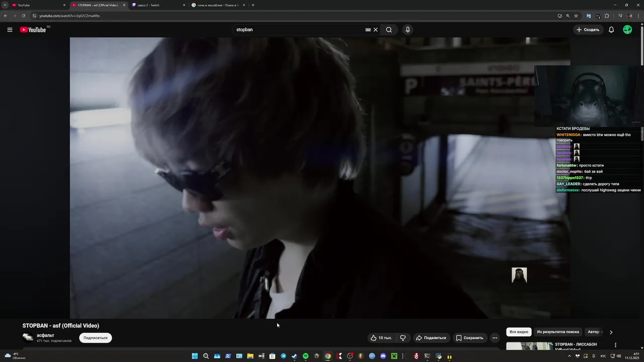Select the "Из результатов поиска" chip
The height and width of the screenshot is (362, 644).
coord(558,332)
